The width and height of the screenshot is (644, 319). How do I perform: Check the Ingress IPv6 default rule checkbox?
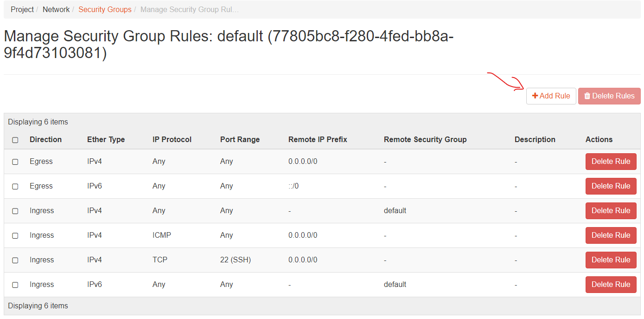tap(15, 285)
